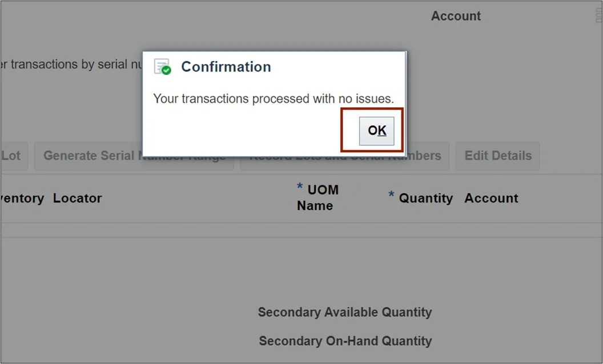Click the Confirmation checkmark document icon
Screen dimensions: 603x364
[163, 67]
